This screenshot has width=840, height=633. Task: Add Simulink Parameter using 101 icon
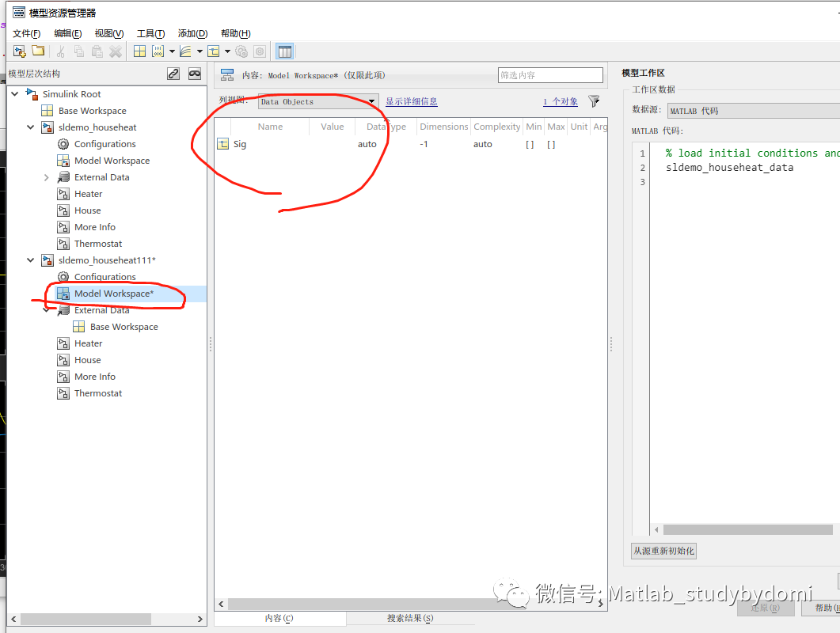tap(158, 51)
